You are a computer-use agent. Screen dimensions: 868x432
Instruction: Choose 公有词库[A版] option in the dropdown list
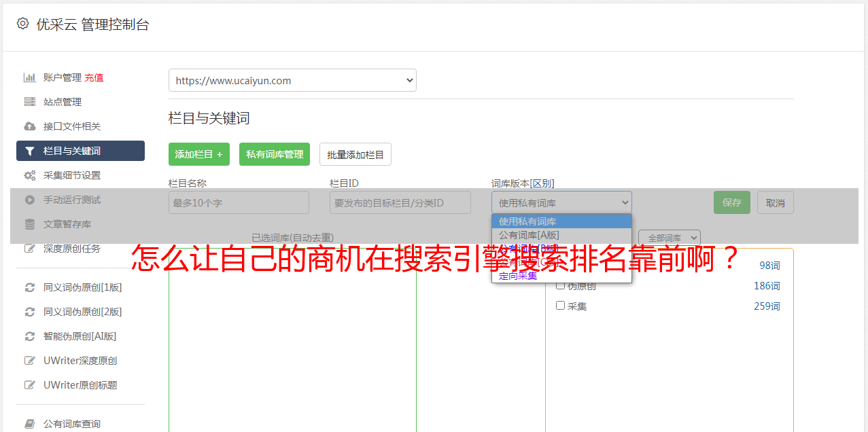[561, 235]
